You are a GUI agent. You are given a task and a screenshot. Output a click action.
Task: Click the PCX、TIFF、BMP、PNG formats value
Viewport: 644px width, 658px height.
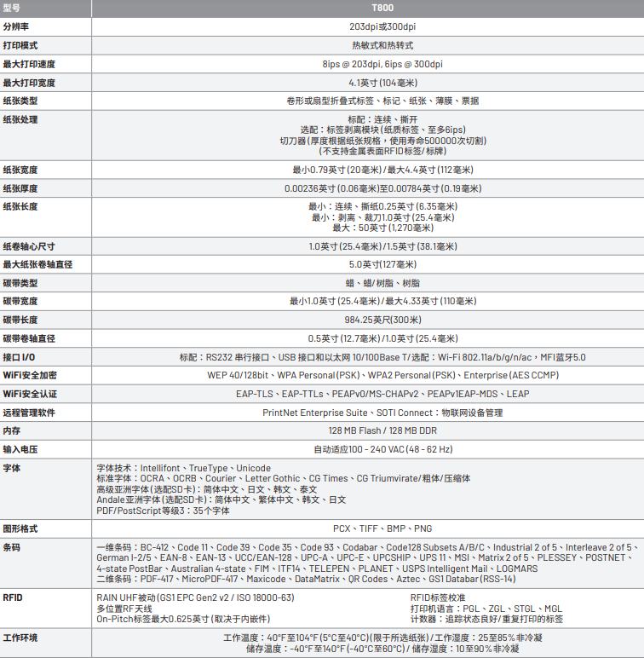pos(382,528)
